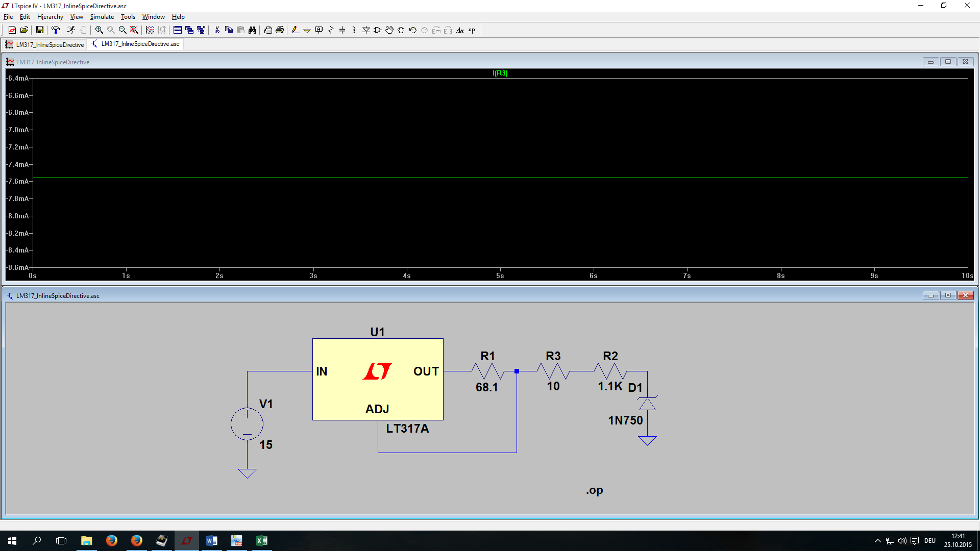The width and height of the screenshot is (980, 551).
Task: Select the Drag hand tool
Action: 401,30
